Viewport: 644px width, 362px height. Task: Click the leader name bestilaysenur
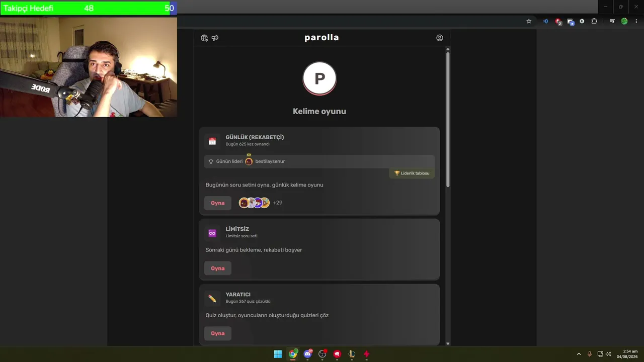tap(270, 161)
